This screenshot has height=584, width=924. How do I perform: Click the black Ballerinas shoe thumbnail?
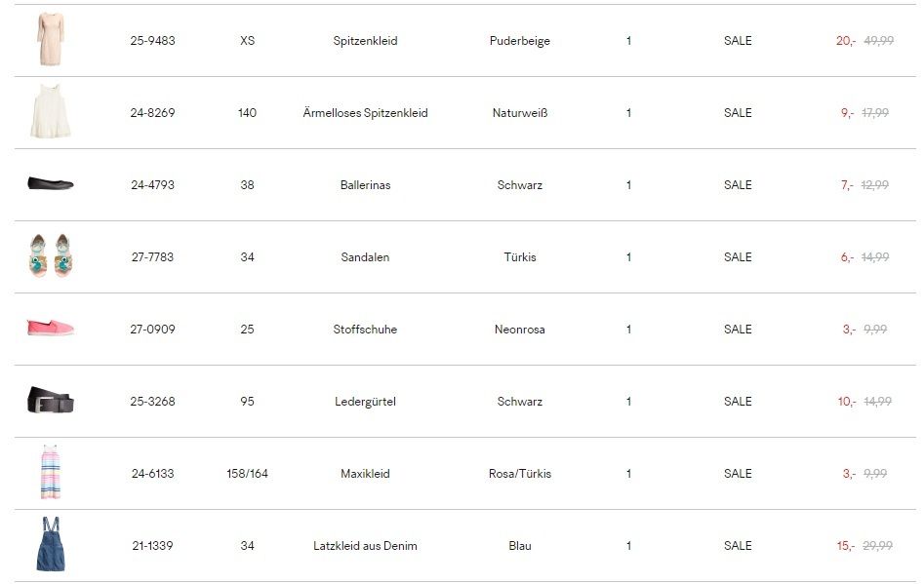tap(51, 183)
